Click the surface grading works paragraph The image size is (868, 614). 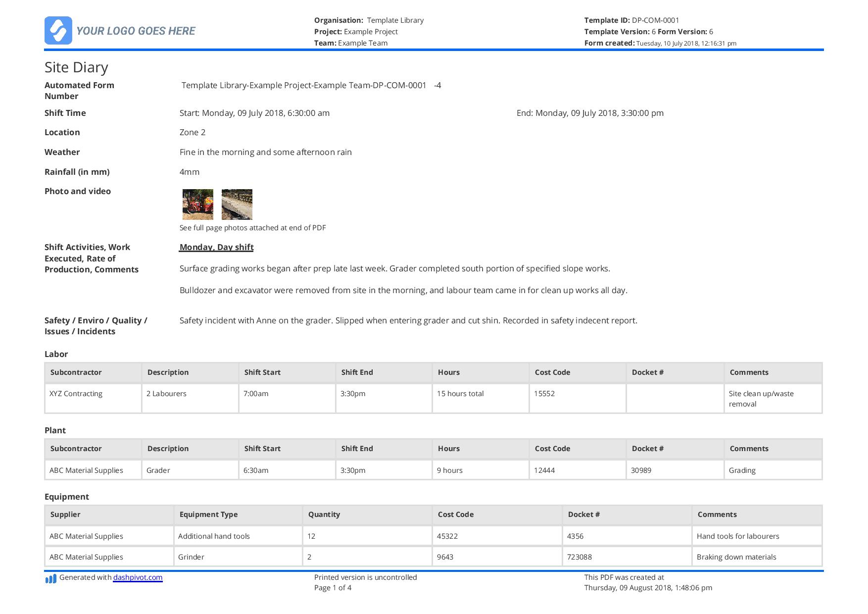pyautogui.click(x=395, y=268)
